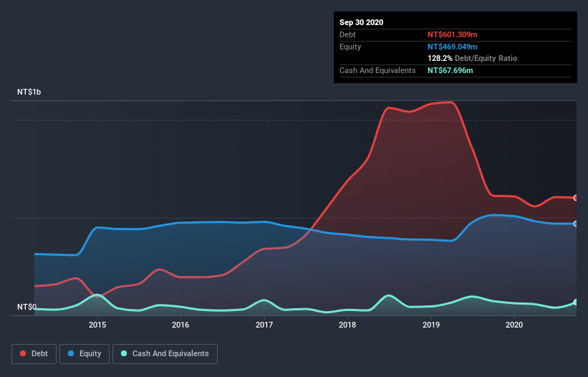Click the NT$0 y-axis label
The width and height of the screenshot is (588, 377).
point(26,307)
